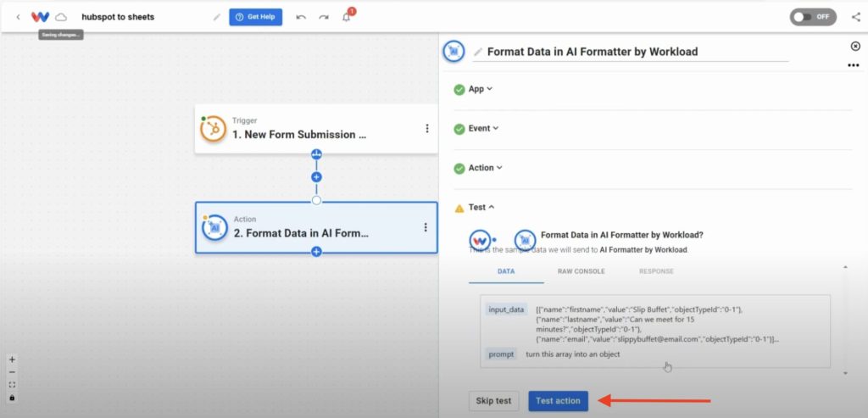Toggle the canvas lock
868x418 pixels.
point(12,398)
